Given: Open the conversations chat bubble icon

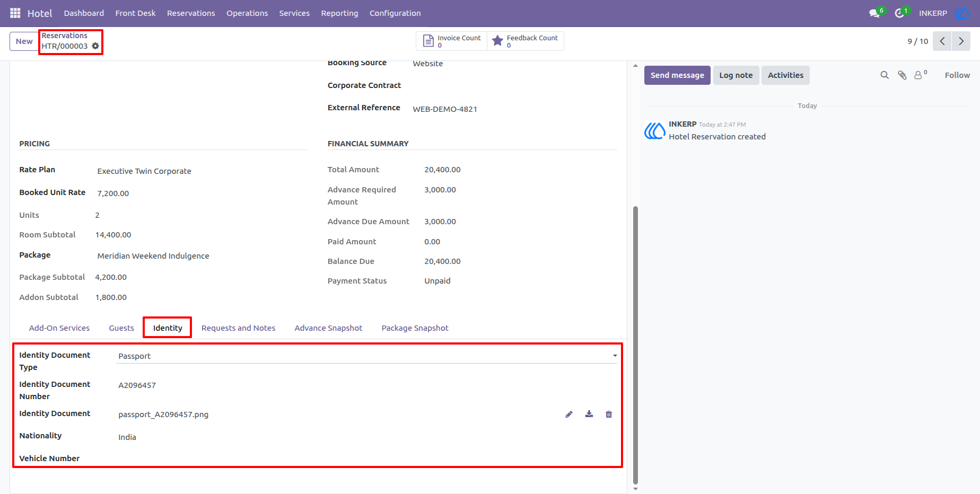Looking at the screenshot, I should (x=874, y=13).
